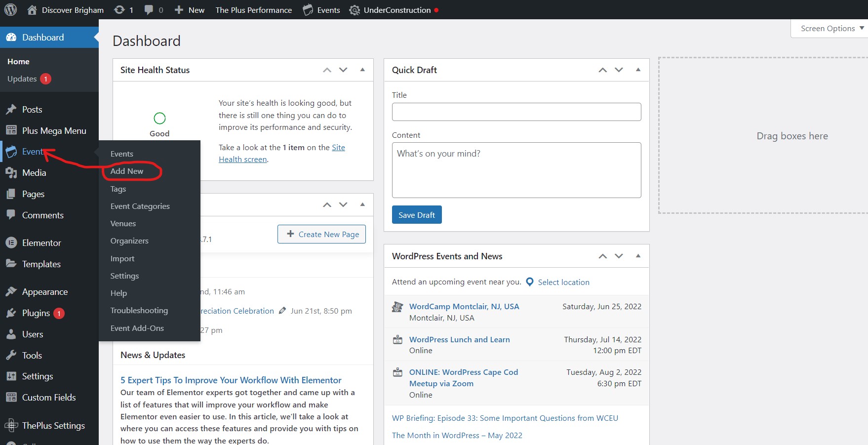Viewport: 868px width, 445px height.
Task: Click the Elementor sidebar icon
Action: (11, 243)
